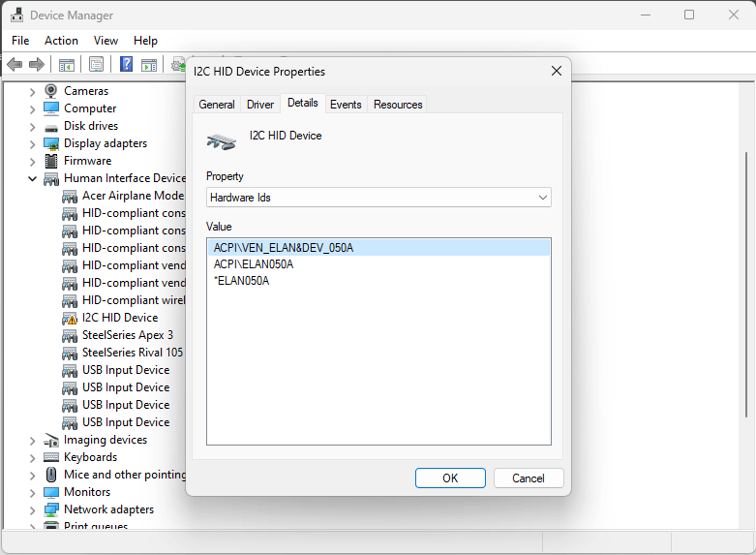Click the Display adapters category icon
756x555 pixels.
pyautogui.click(x=51, y=143)
